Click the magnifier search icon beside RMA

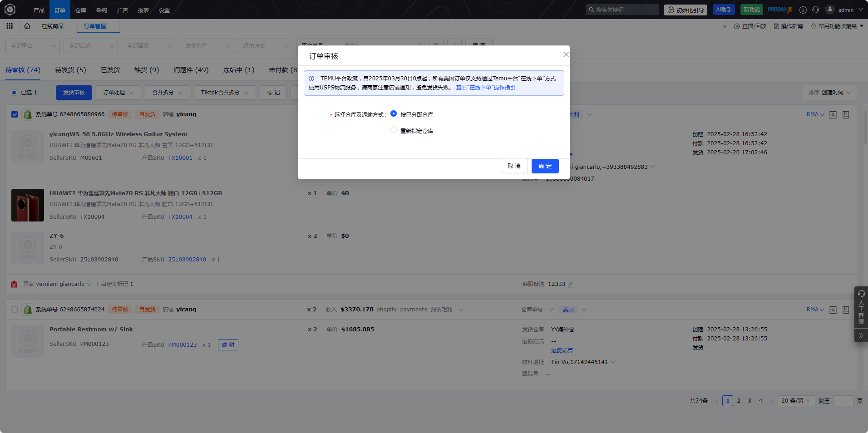[833, 114]
